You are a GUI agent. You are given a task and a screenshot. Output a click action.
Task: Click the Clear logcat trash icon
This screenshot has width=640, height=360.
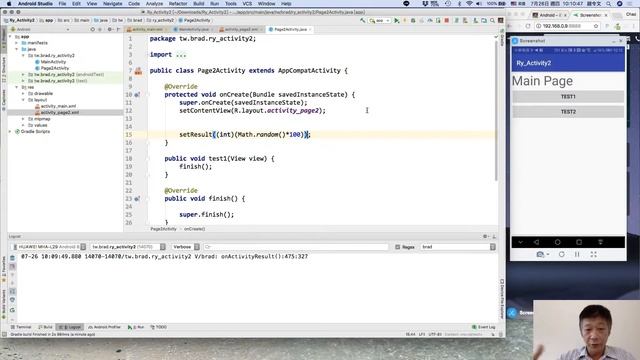[12, 258]
